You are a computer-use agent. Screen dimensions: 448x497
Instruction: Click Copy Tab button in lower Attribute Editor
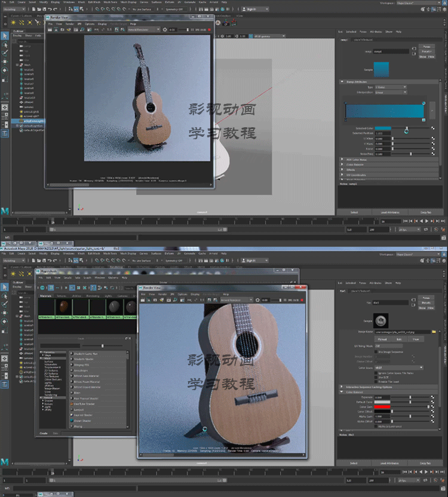click(425, 463)
